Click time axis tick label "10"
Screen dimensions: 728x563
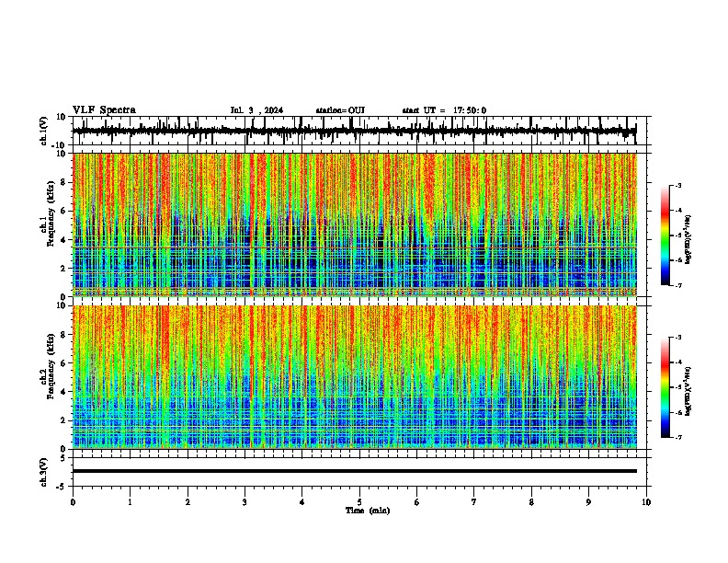coord(646,502)
